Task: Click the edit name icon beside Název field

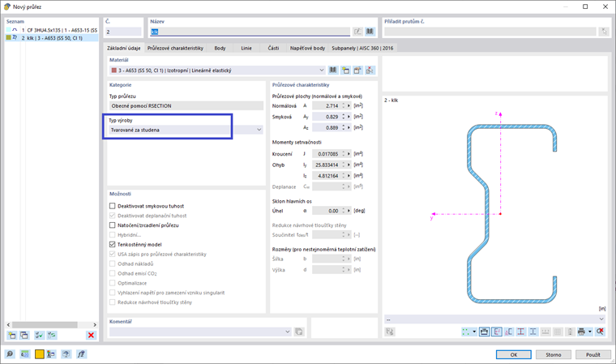Action: click(x=357, y=32)
